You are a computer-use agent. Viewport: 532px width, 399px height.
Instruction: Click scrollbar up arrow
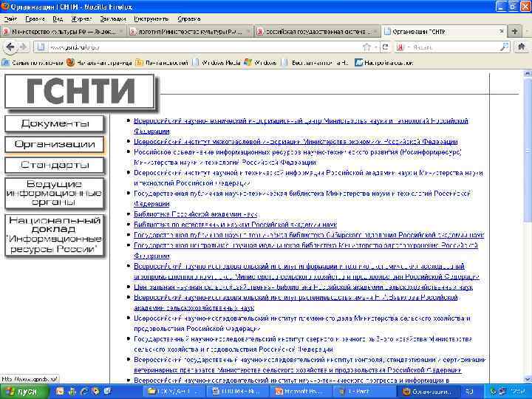(x=528, y=73)
